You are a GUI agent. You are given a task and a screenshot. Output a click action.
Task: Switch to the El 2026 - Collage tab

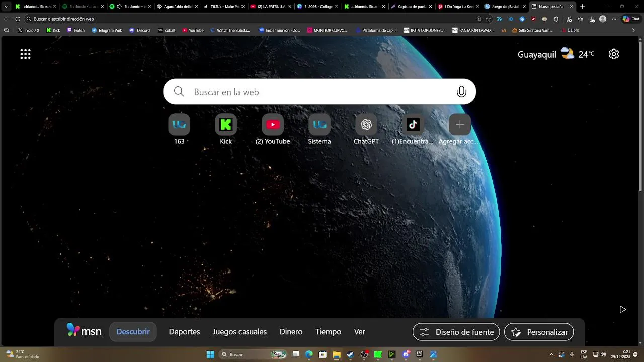(317, 7)
